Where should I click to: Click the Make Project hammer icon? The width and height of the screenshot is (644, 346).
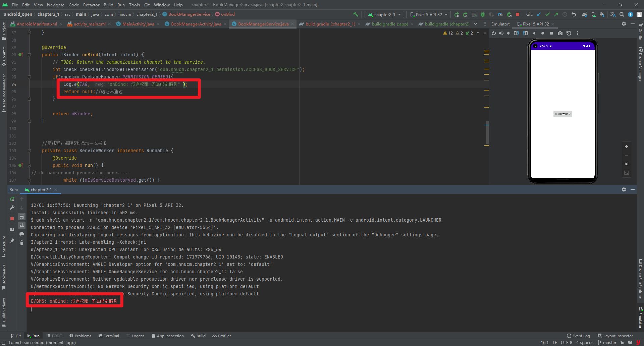pos(356,14)
